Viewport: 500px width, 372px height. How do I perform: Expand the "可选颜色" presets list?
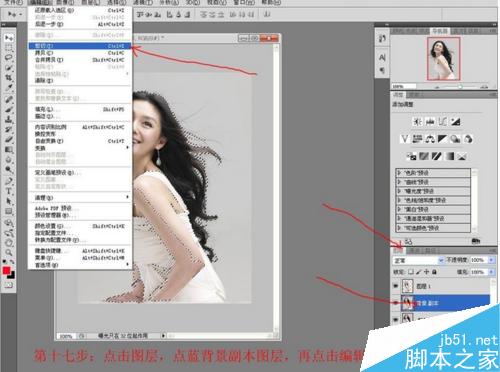(399, 228)
